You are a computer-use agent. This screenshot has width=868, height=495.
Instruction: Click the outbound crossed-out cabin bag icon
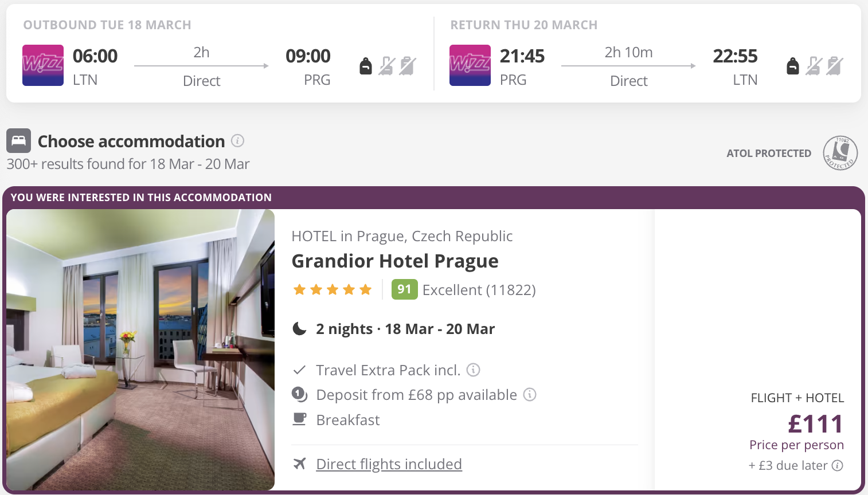pos(387,66)
